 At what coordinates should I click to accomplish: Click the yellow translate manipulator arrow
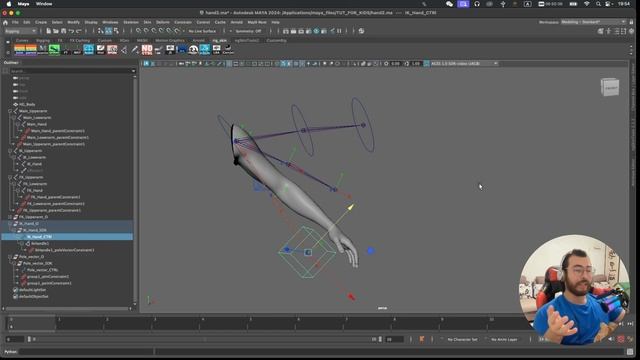[350, 207]
